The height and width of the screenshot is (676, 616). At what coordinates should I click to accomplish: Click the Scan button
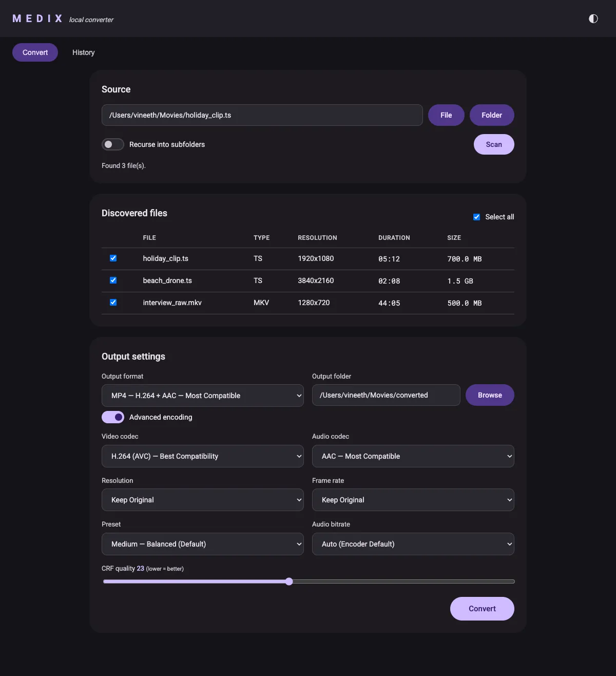[x=494, y=144]
